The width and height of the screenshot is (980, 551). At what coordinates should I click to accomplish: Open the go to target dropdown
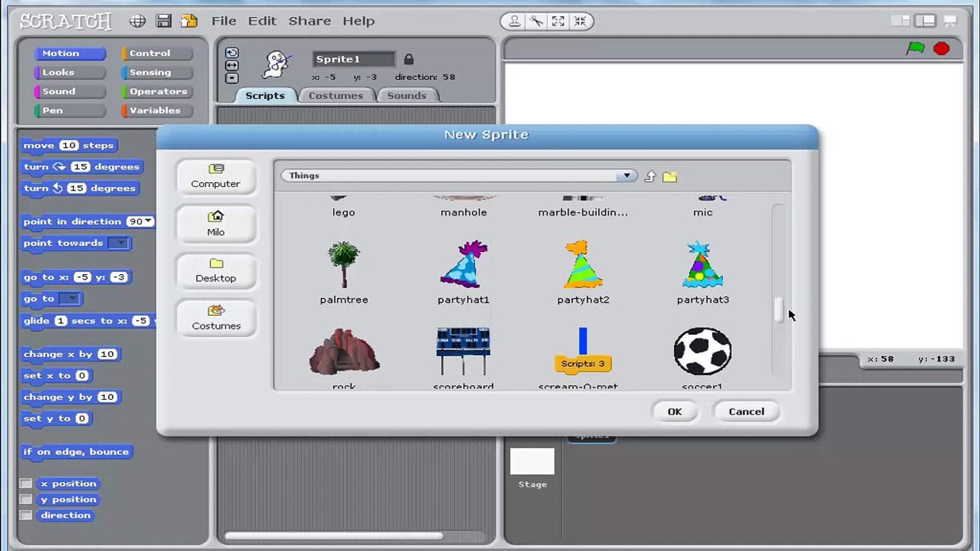[71, 299]
